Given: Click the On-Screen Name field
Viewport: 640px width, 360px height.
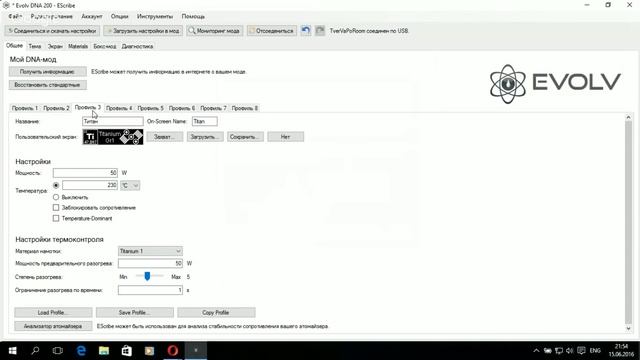Looking at the screenshot, I should click(x=204, y=121).
